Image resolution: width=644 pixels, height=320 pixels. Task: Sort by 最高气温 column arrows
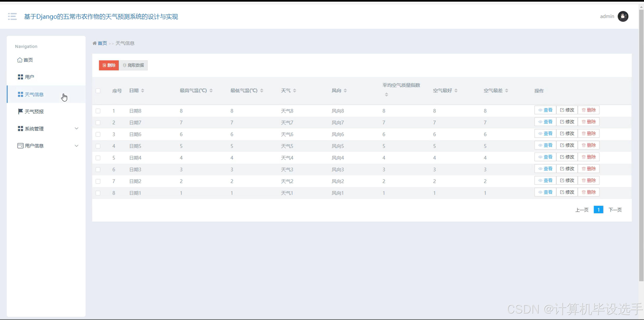(211, 91)
